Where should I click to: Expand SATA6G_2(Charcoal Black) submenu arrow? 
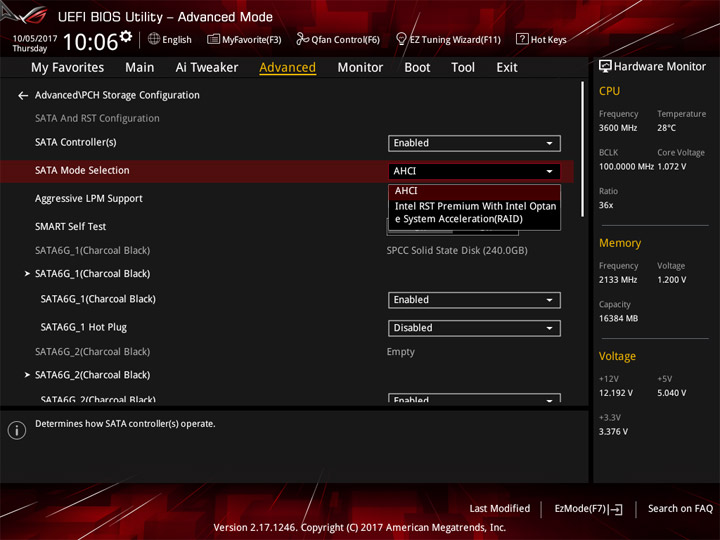click(x=27, y=375)
